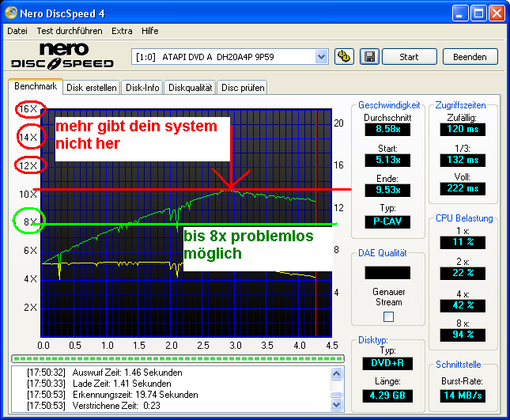Click the P-CAV type value
510x420 pixels.
(x=387, y=221)
